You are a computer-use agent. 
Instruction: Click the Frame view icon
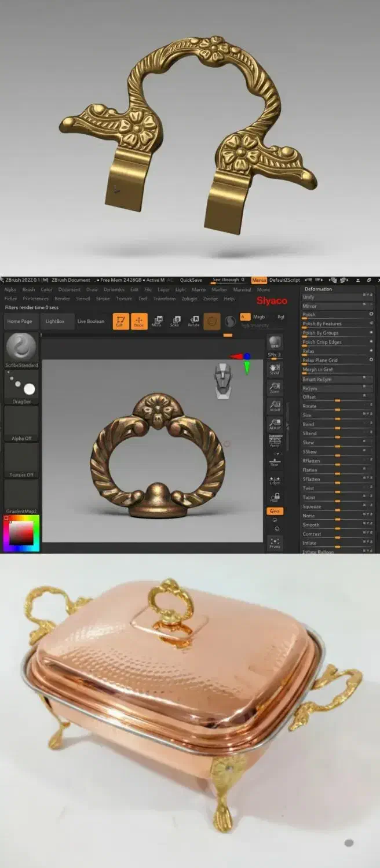coord(275,543)
